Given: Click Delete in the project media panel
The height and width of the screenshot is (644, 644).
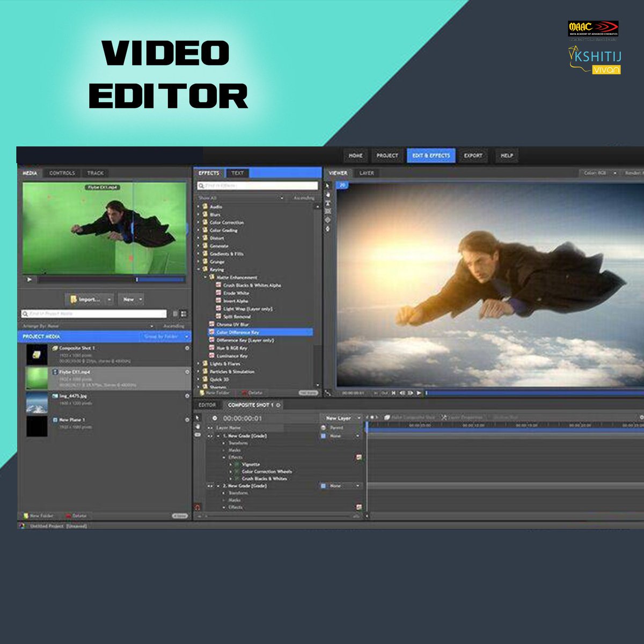Looking at the screenshot, I should click(x=76, y=516).
